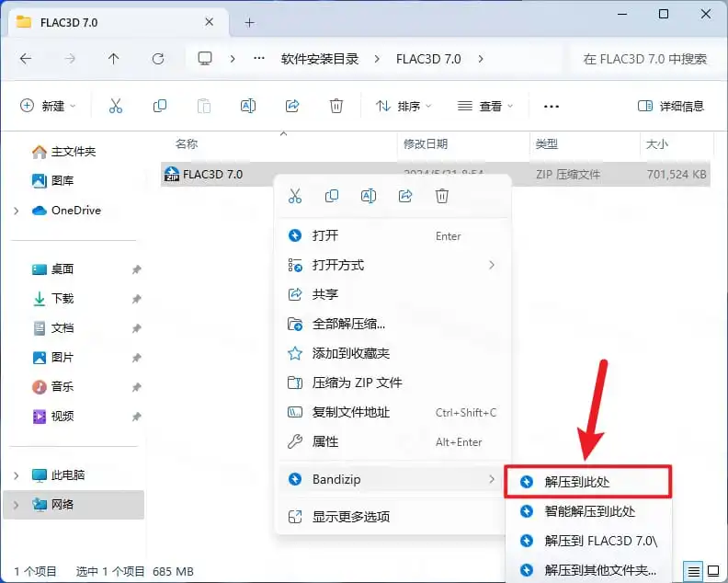Viewport: 728px width, 583px height.
Task: Open the 排序 (Sort) dropdown
Action: pos(403,106)
